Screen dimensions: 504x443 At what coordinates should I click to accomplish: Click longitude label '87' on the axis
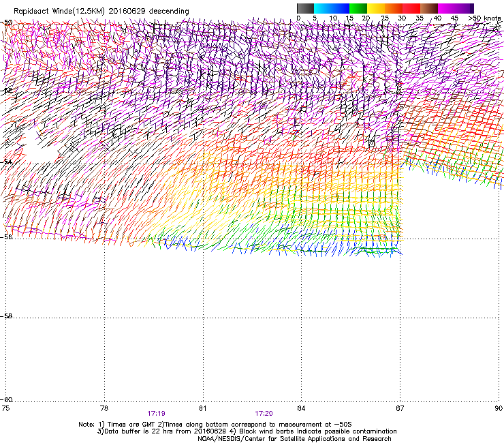pos(400,408)
